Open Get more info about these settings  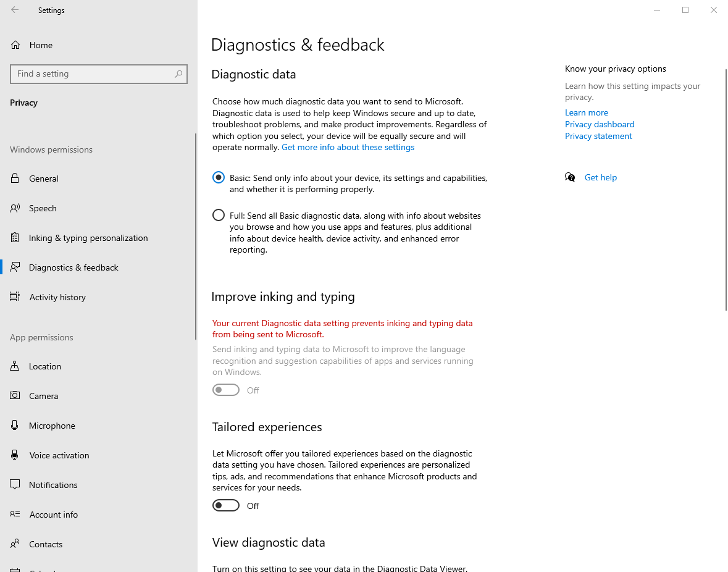348,148
